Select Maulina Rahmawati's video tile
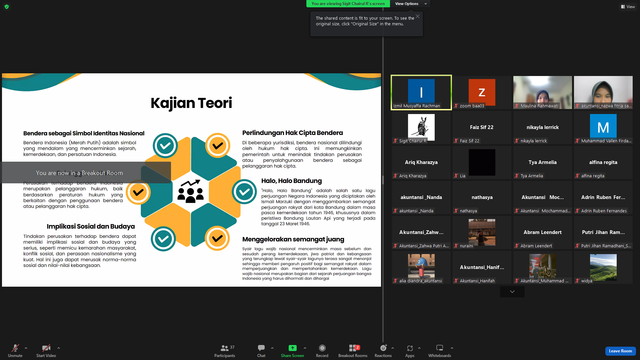This screenshot has height=360, width=640. pos(542,92)
